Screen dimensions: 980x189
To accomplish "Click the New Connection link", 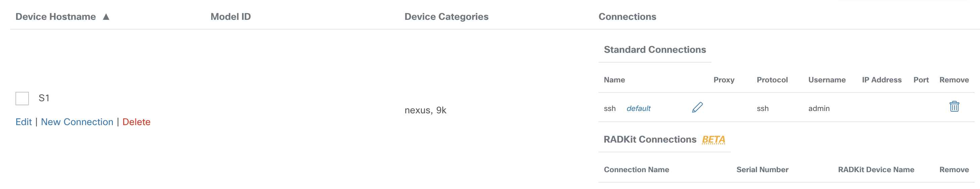I will (x=77, y=122).
